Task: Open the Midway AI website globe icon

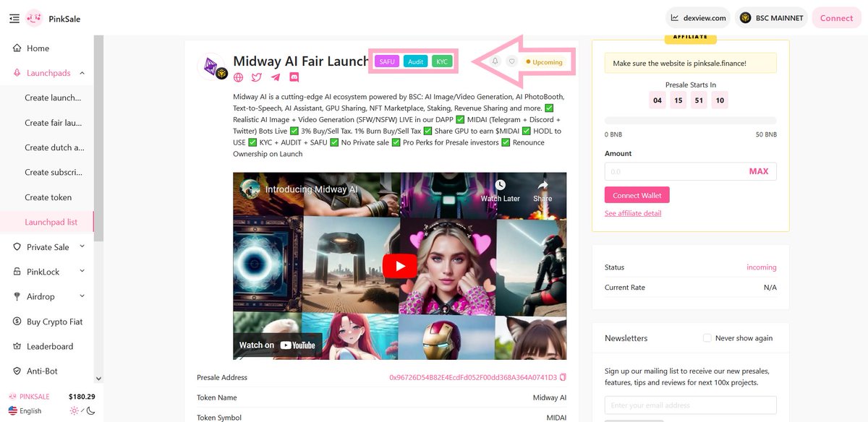Action: click(239, 77)
